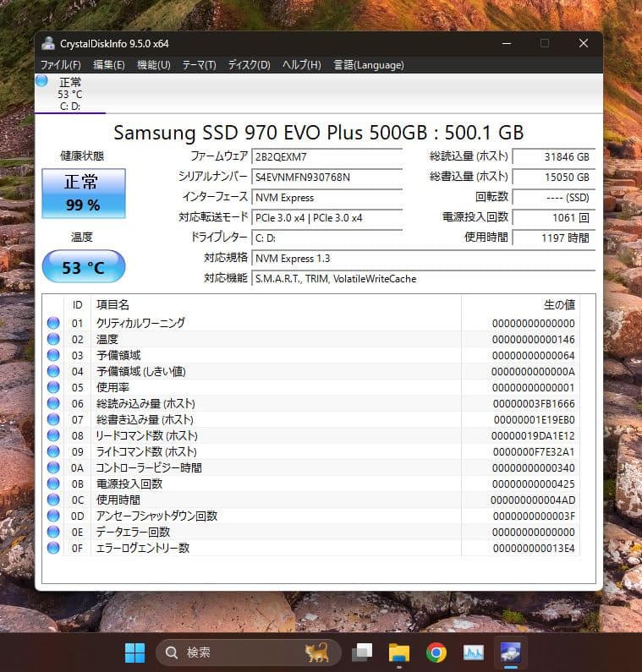Click the status icon for ID 0C 使用時間

pyautogui.click(x=53, y=500)
